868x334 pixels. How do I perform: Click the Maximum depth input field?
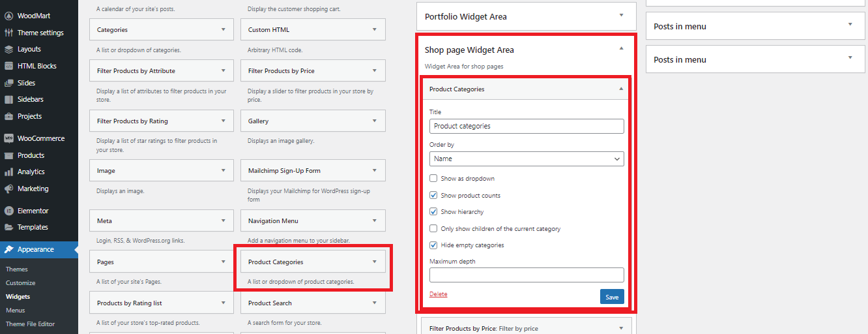pos(527,275)
